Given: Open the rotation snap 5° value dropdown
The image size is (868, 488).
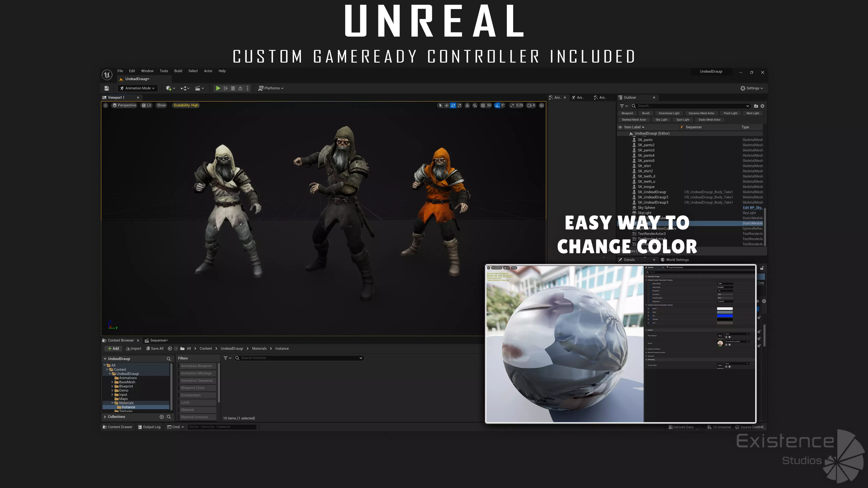Looking at the screenshot, I should point(503,106).
